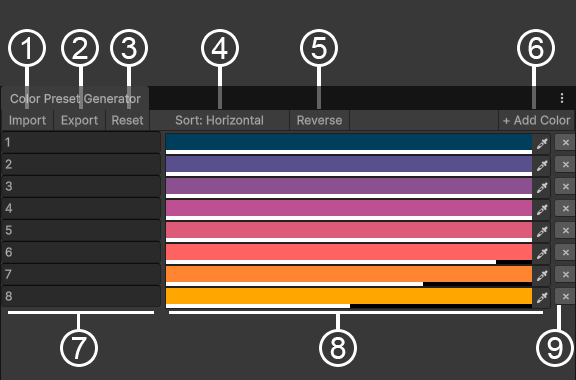The image size is (576, 380).
Task: Open the coral red swatch in row 6
Action: coord(349,254)
